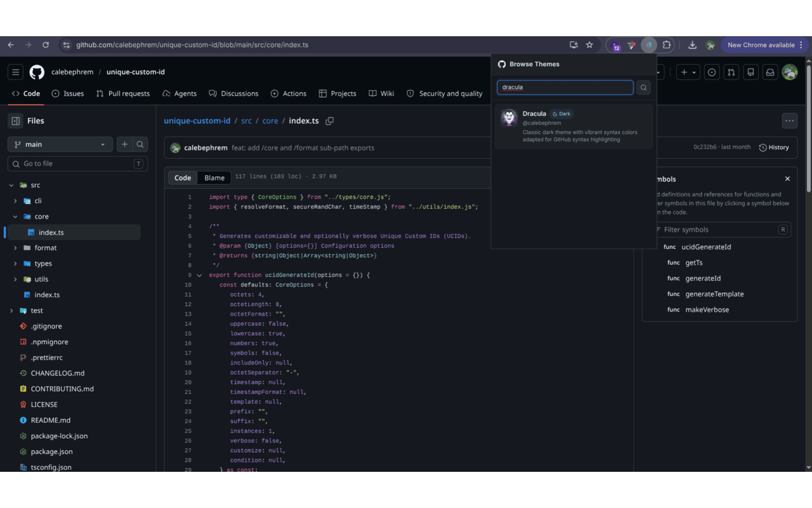Click Filter symbols input

719,230
